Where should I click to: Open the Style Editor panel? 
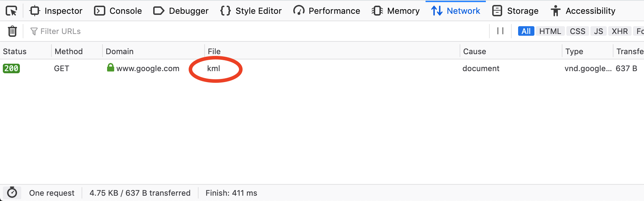click(251, 11)
